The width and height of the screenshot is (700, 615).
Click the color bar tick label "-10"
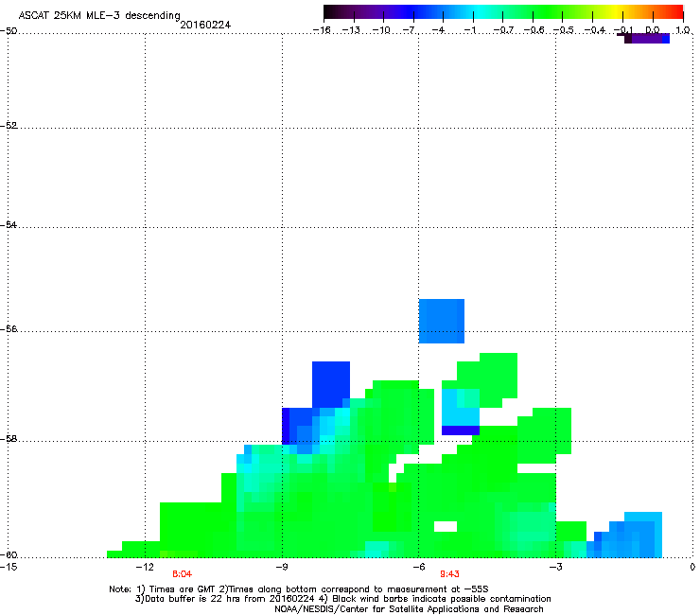pyautogui.click(x=382, y=30)
